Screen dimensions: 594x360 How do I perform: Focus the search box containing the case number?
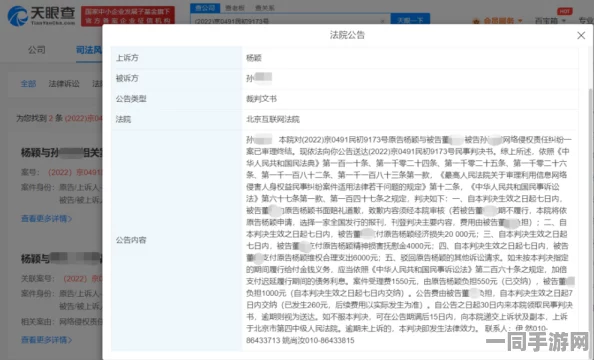(x=290, y=20)
